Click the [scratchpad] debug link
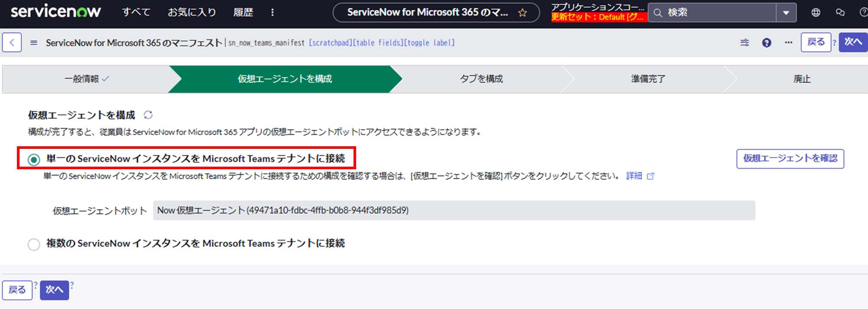 (330, 43)
